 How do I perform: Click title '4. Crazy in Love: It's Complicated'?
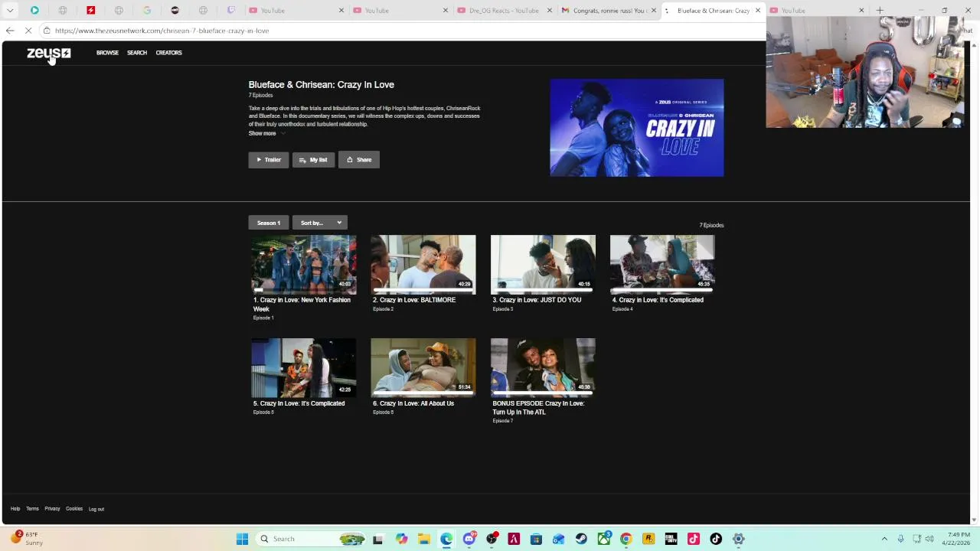[658, 300]
